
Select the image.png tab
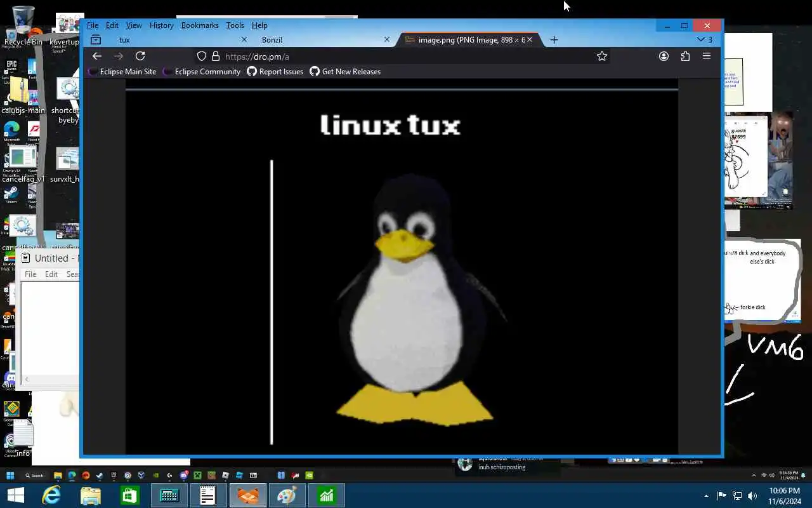pyautogui.click(x=468, y=39)
